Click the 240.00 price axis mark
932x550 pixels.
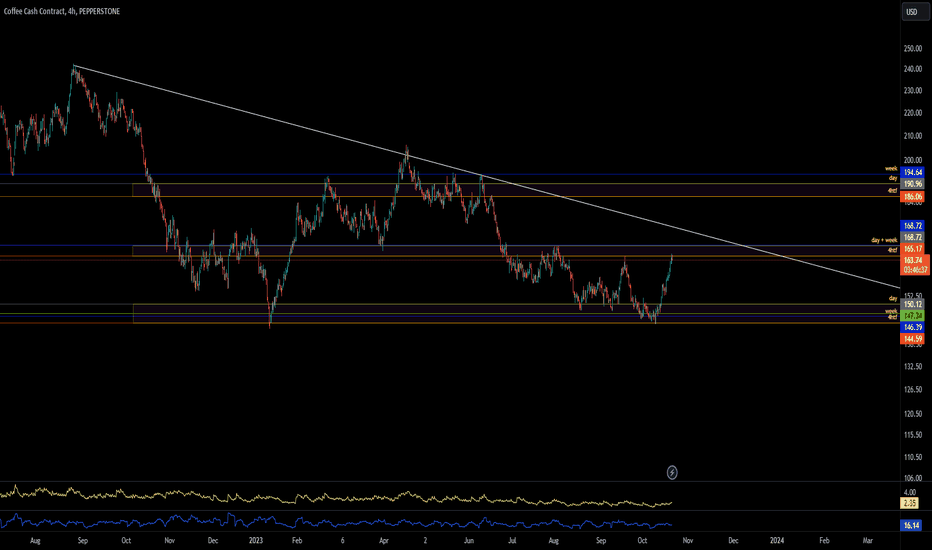point(912,69)
